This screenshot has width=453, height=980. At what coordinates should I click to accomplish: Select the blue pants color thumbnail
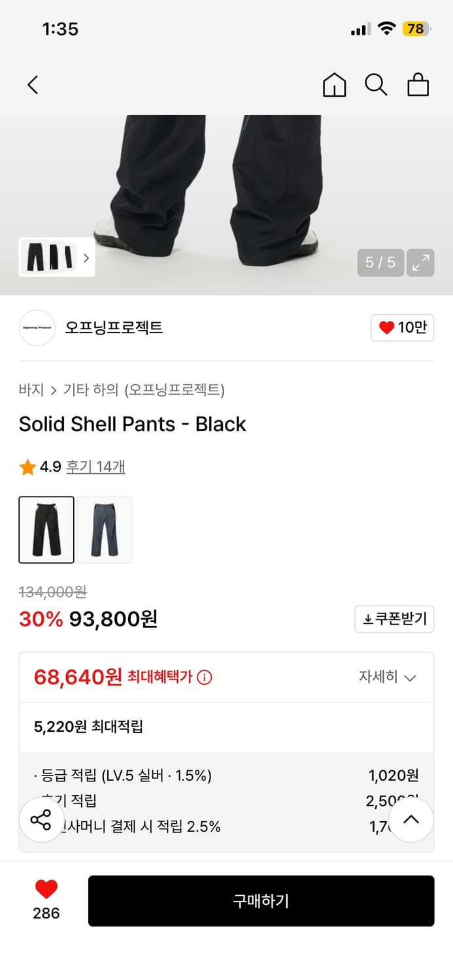(x=105, y=529)
